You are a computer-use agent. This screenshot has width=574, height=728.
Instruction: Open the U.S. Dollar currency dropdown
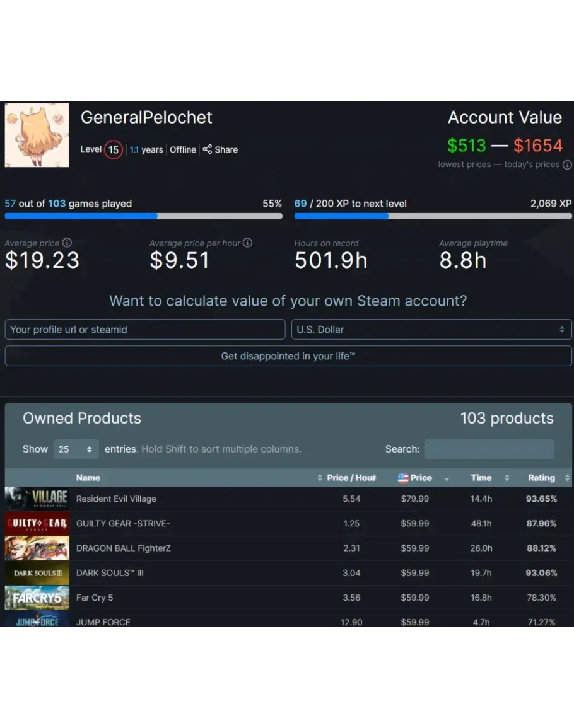(431, 330)
